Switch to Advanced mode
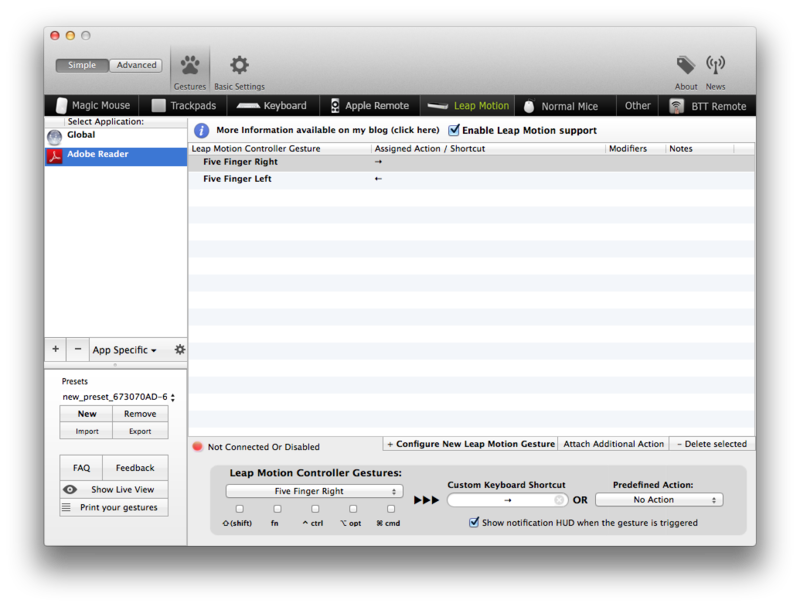 [x=136, y=65]
